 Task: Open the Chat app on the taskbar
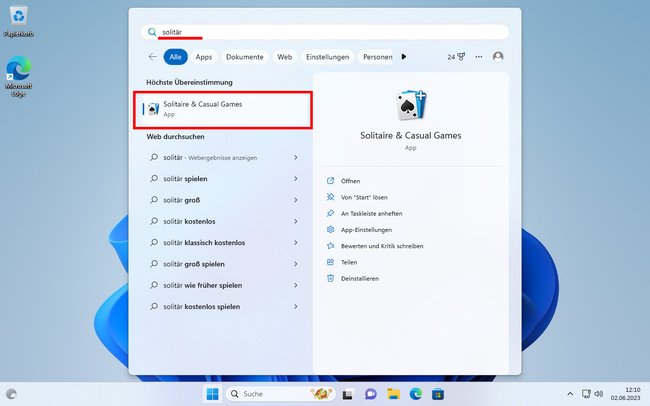click(370, 394)
